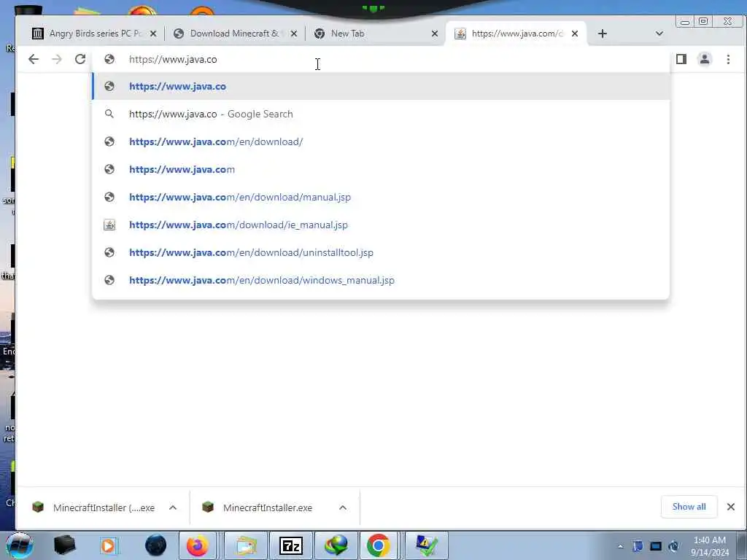Image resolution: width=747 pixels, height=560 pixels.
Task: Open the Chrome profile menu
Action: (705, 59)
